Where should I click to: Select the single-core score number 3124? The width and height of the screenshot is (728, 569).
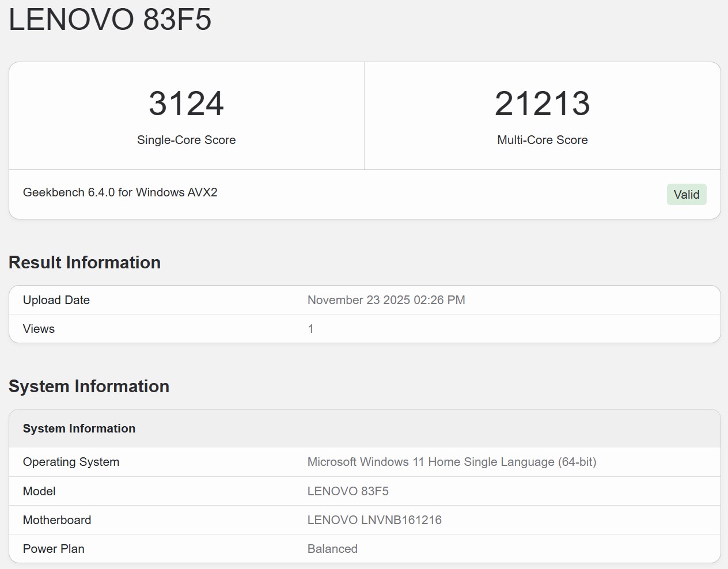pyautogui.click(x=186, y=104)
